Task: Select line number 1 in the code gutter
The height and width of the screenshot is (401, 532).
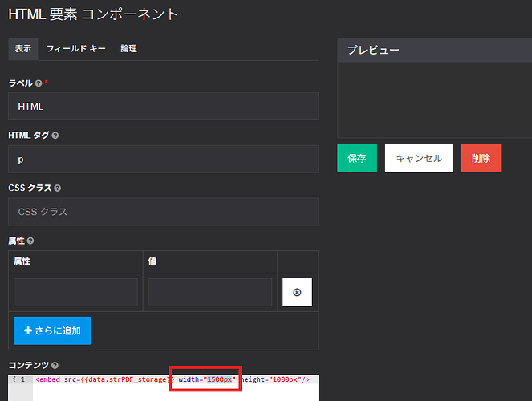Action: [22, 379]
